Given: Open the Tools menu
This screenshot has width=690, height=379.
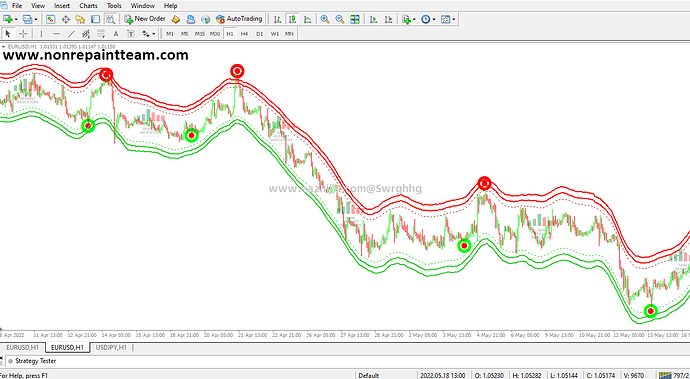Looking at the screenshot, I should click(x=114, y=6).
